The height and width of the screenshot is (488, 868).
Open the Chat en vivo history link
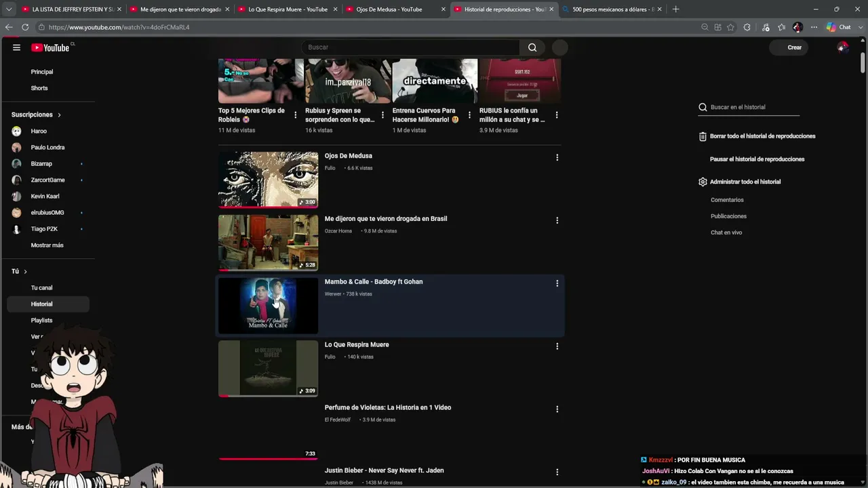tap(726, 232)
